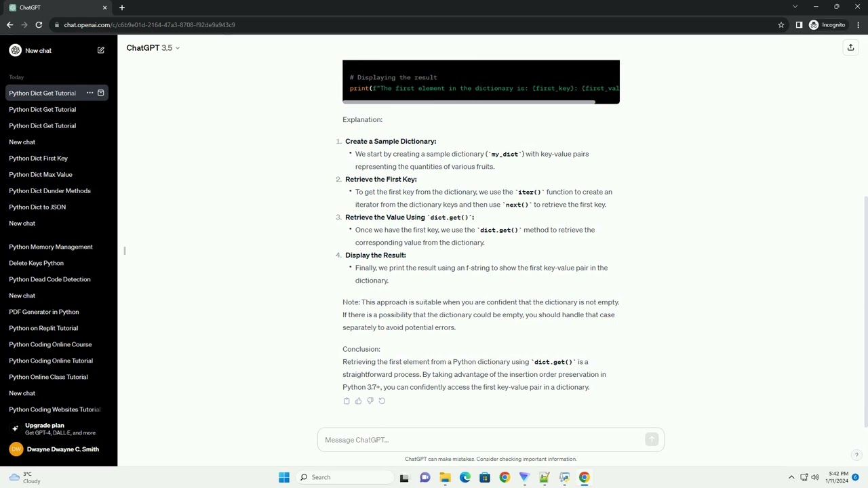Image resolution: width=868 pixels, height=488 pixels.
Task: Click the share chat icon at top right
Action: 850,47
